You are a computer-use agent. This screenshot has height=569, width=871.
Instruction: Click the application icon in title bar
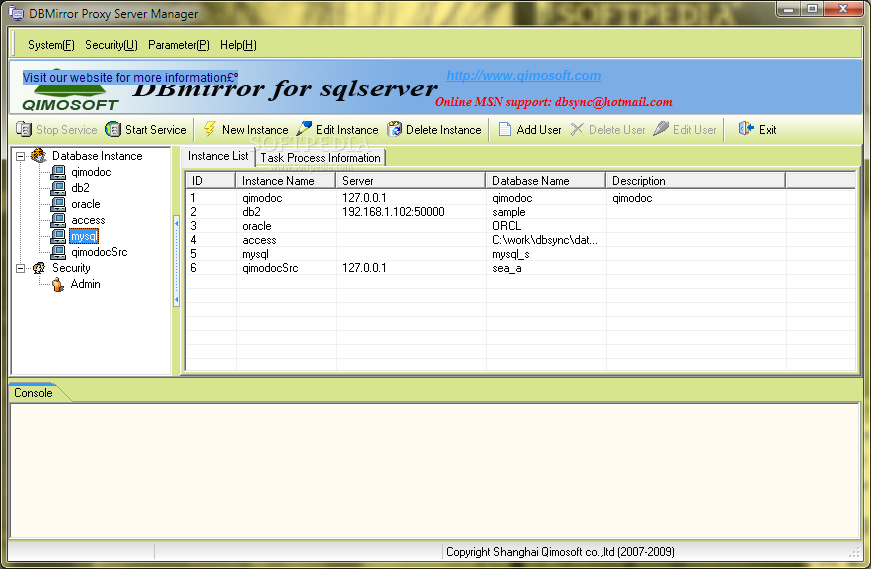point(17,13)
